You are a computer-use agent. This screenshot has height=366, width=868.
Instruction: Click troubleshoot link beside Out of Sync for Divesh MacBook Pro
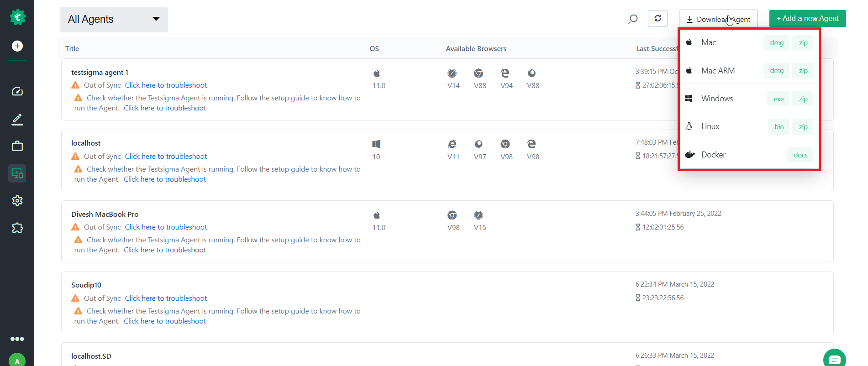(166, 227)
